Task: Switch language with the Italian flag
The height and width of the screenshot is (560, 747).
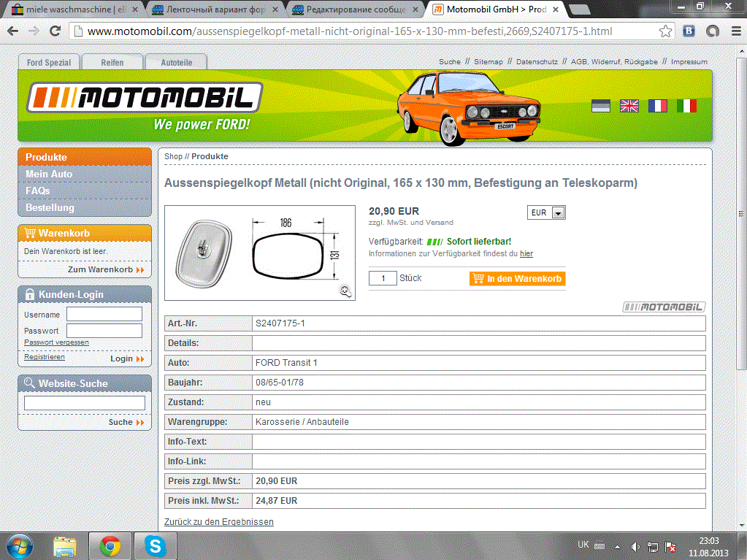Action: (686, 106)
